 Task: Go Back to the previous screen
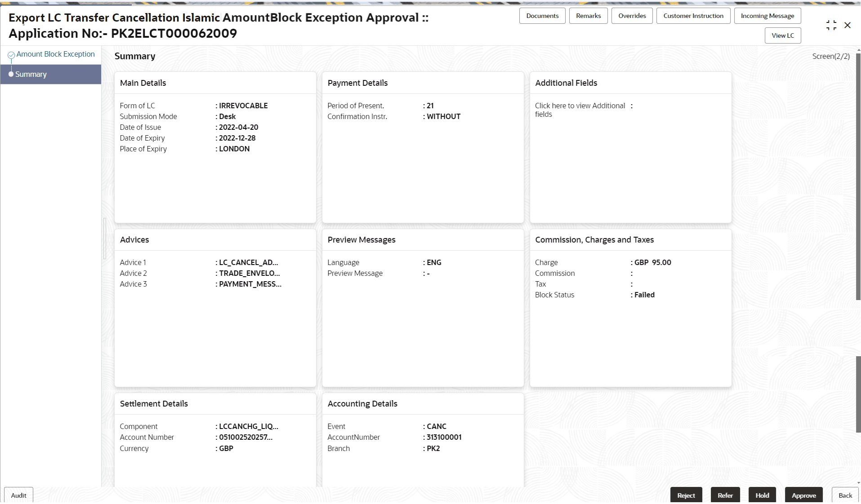844,495
